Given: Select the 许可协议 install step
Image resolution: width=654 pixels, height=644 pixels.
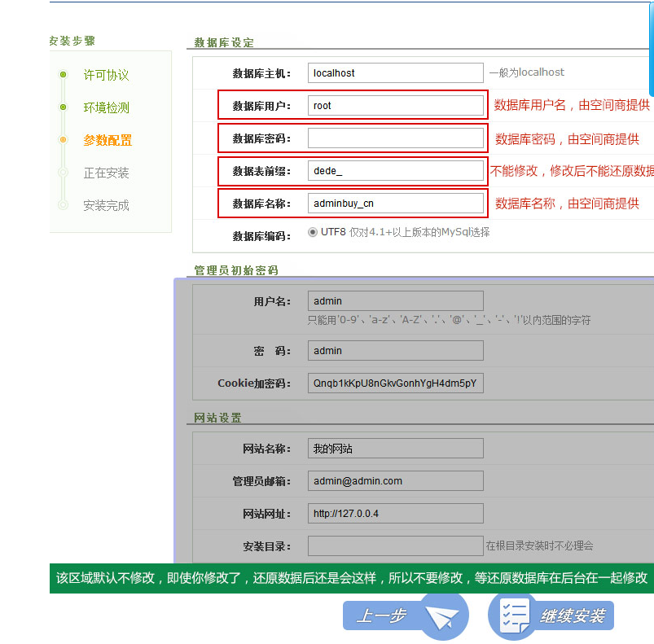Looking at the screenshot, I should click(x=107, y=75).
